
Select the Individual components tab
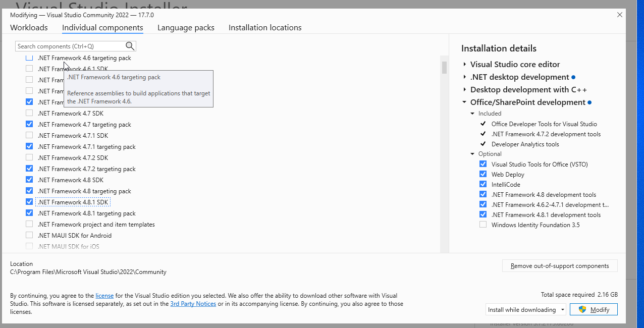(102, 28)
